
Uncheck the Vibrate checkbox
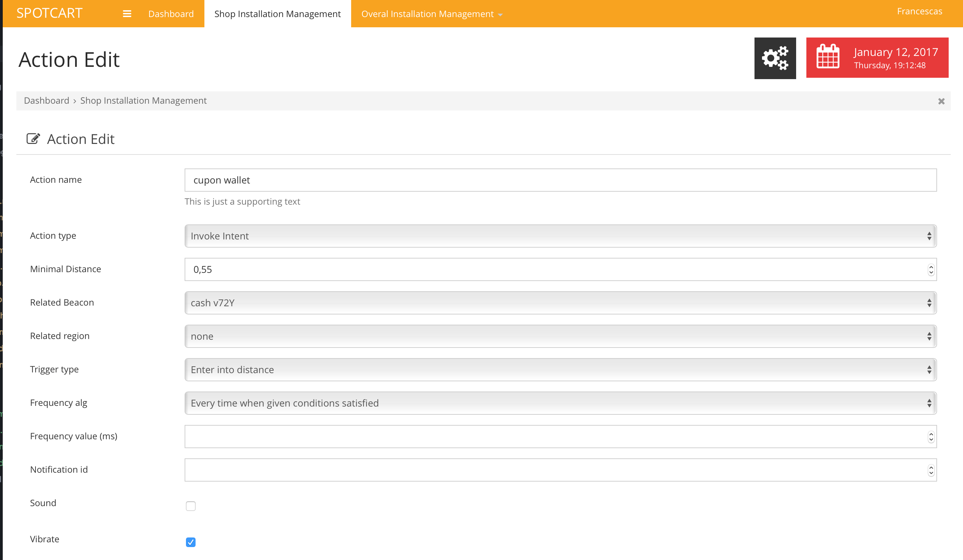tap(191, 542)
